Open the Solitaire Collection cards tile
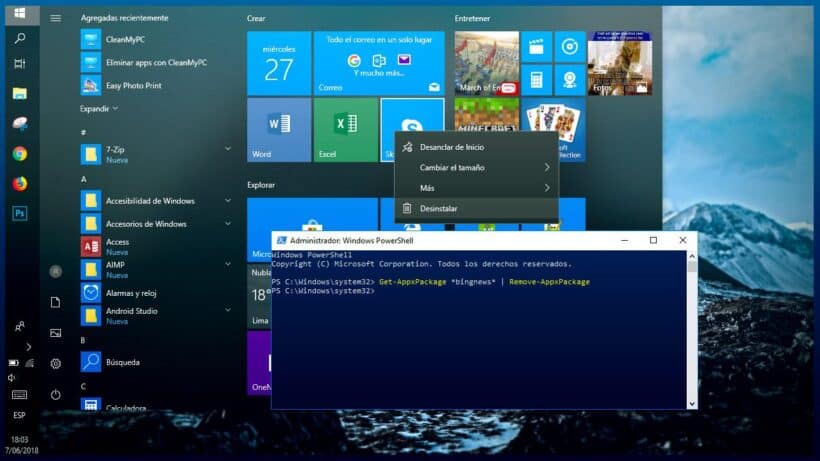Screen dimensions: 820x461 click(x=553, y=118)
